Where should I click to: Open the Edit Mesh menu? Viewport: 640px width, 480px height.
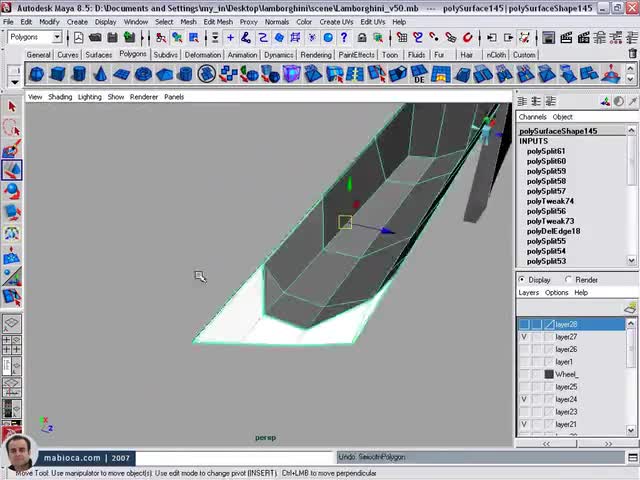(218, 22)
